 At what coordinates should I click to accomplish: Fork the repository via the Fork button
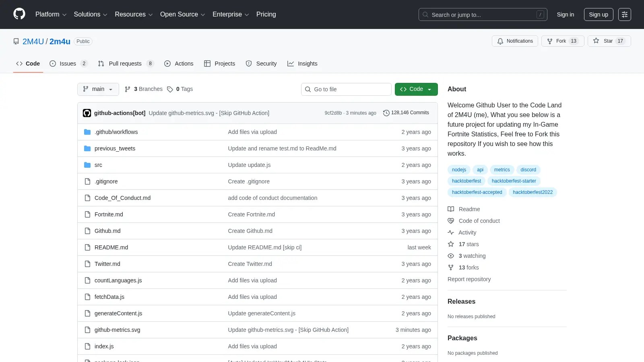coord(563,41)
